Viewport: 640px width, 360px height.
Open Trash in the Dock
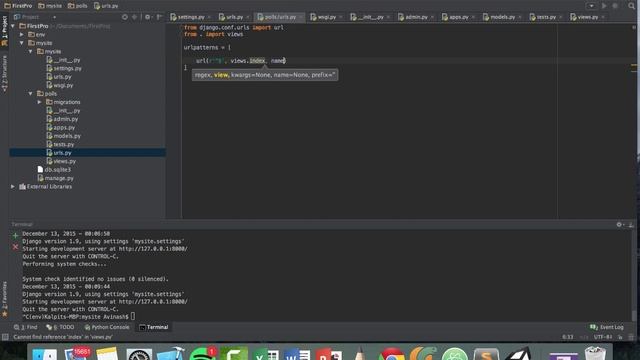pyautogui.click(x=595, y=353)
